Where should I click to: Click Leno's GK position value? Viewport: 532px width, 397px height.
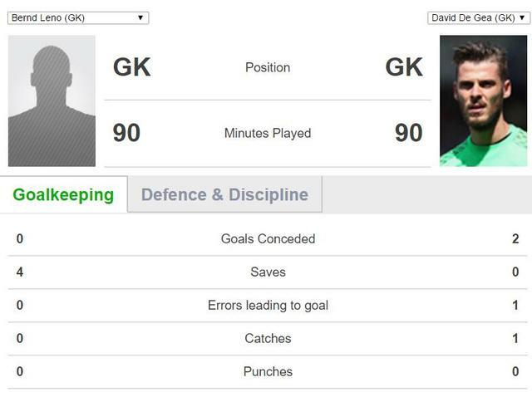point(132,66)
